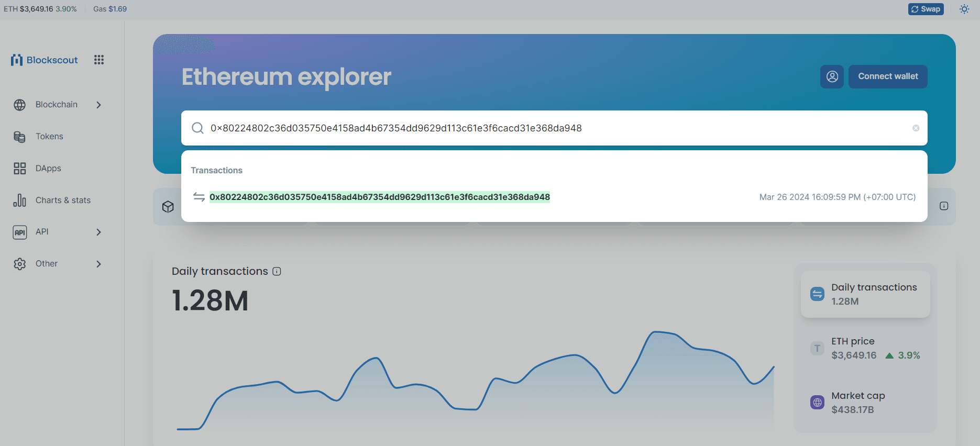The height and width of the screenshot is (446, 980).
Task: Click inside the search input field
Action: pos(554,128)
